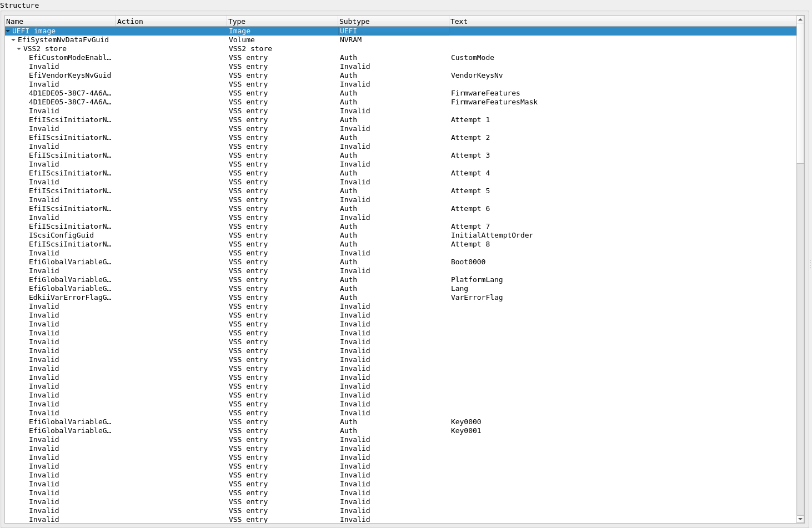Click the Subtype column header

[355, 21]
